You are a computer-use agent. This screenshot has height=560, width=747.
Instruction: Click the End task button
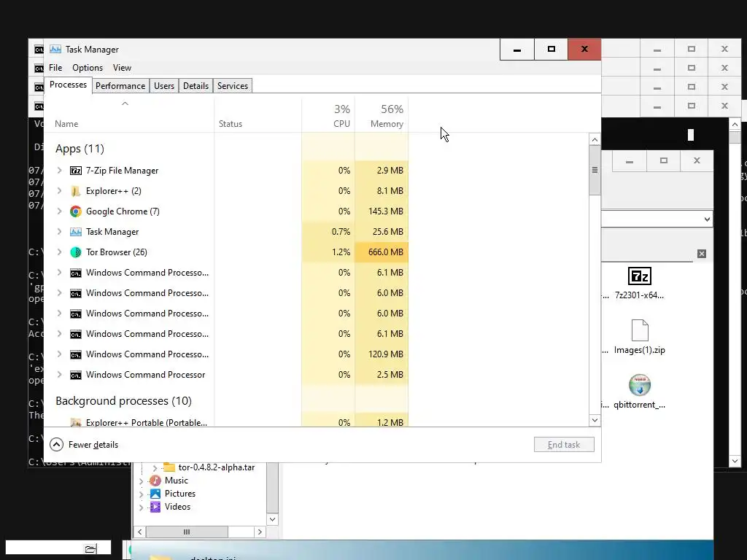pyautogui.click(x=564, y=445)
